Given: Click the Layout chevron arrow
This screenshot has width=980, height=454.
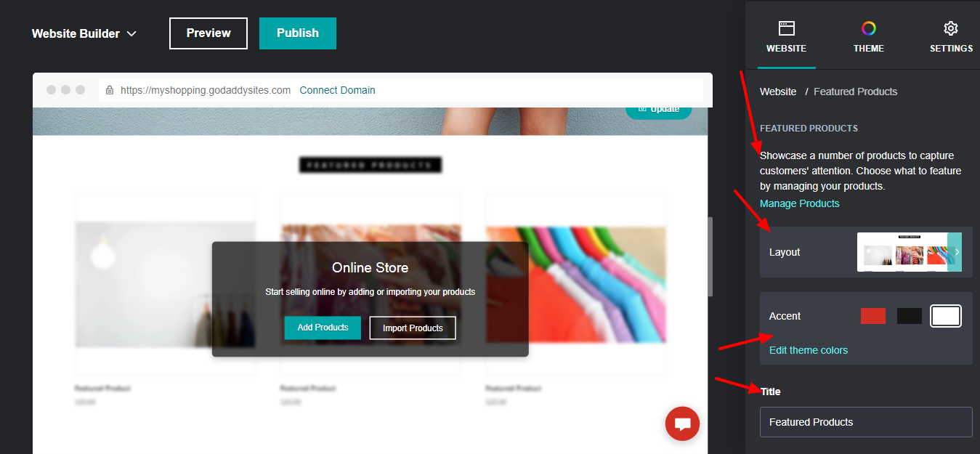Looking at the screenshot, I should (x=956, y=252).
